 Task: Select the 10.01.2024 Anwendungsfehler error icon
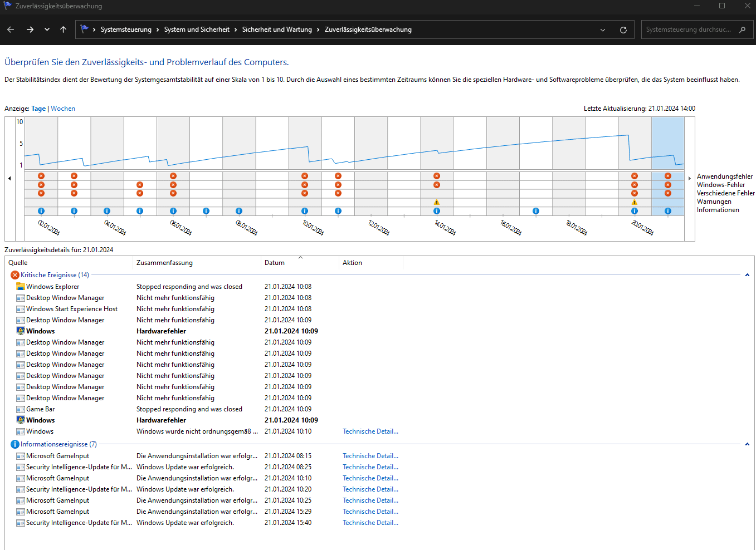(x=305, y=176)
